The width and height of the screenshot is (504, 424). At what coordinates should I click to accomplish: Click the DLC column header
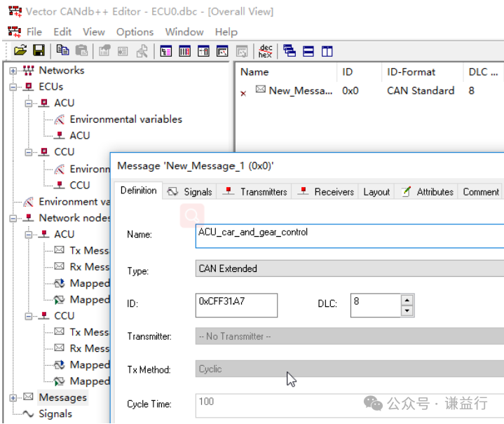click(484, 72)
